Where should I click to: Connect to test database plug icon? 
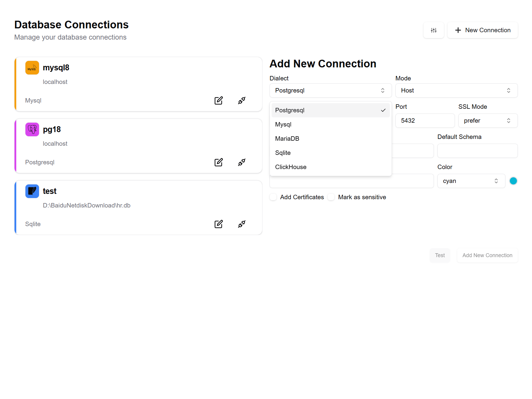click(x=242, y=224)
